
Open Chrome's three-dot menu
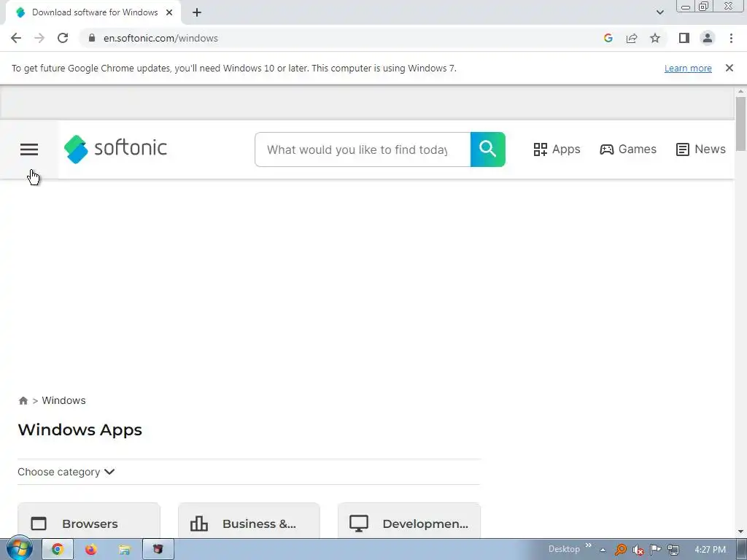coord(731,38)
